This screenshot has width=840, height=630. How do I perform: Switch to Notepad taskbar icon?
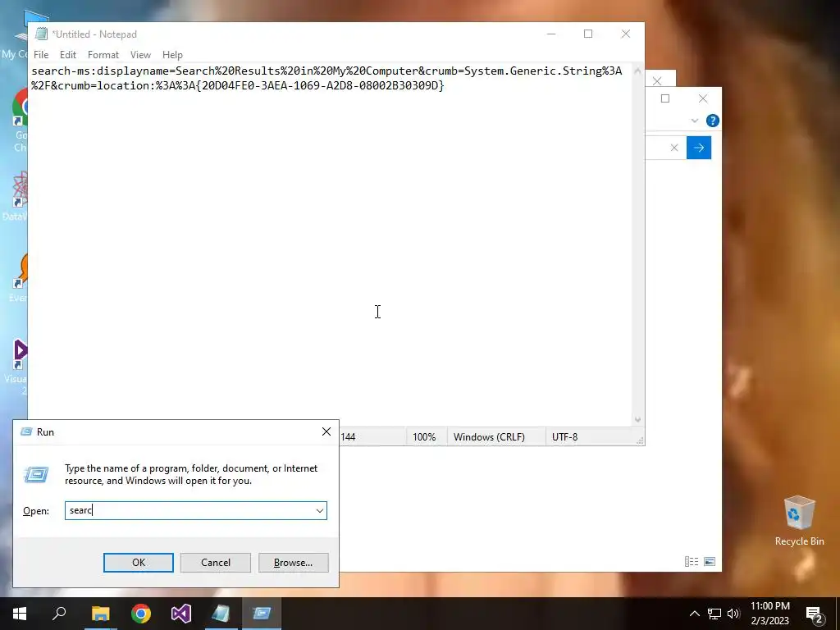click(x=221, y=614)
